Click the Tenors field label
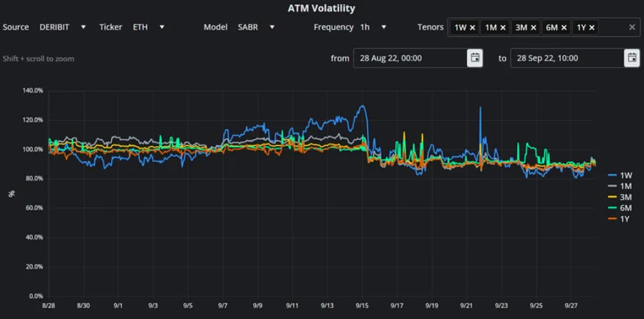This screenshot has height=319, width=644. click(x=430, y=27)
